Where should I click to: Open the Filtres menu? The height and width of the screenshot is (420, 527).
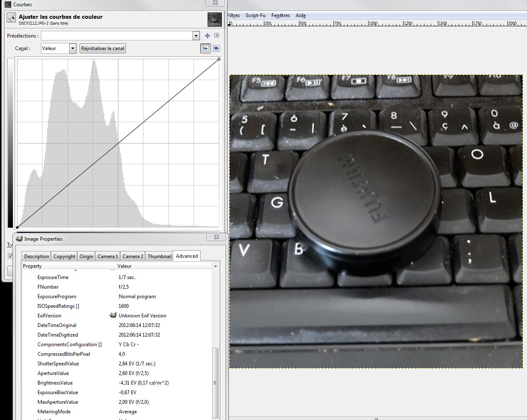coord(233,15)
